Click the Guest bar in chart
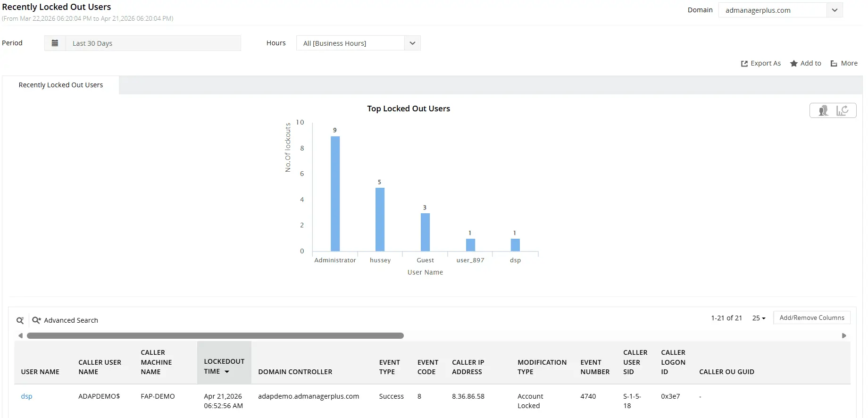Screen dimensions: 868x418 pos(426,232)
